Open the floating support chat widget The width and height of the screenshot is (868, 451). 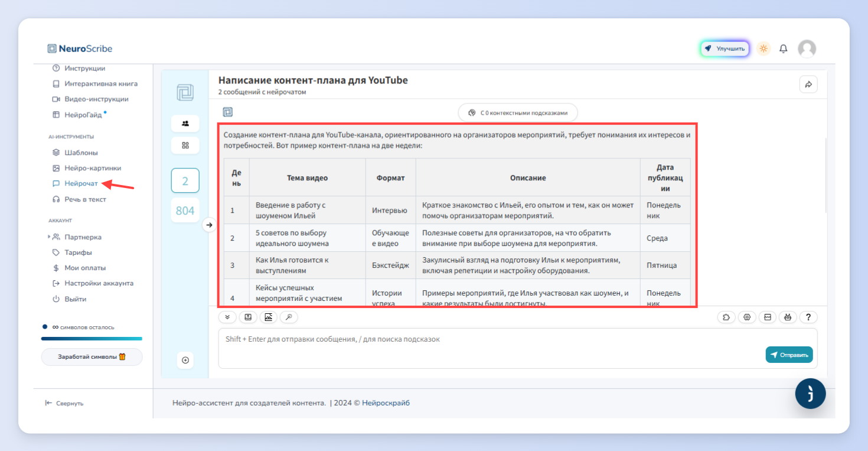click(810, 394)
